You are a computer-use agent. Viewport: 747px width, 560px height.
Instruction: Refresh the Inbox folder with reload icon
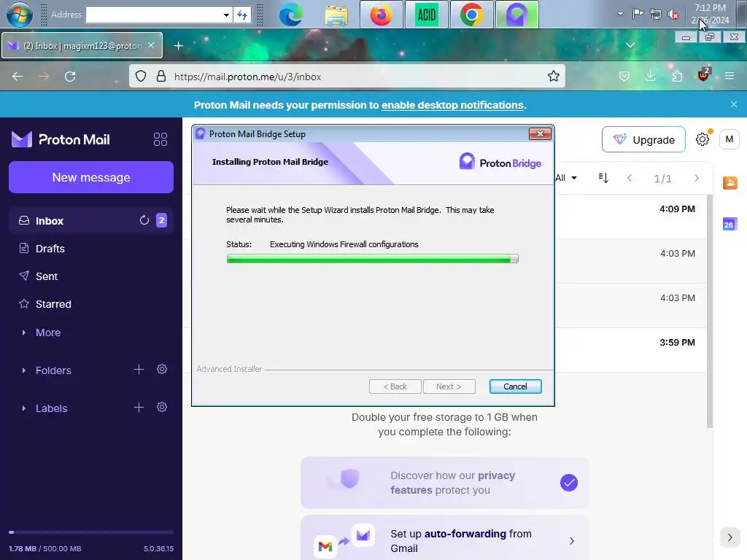tap(144, 220)
